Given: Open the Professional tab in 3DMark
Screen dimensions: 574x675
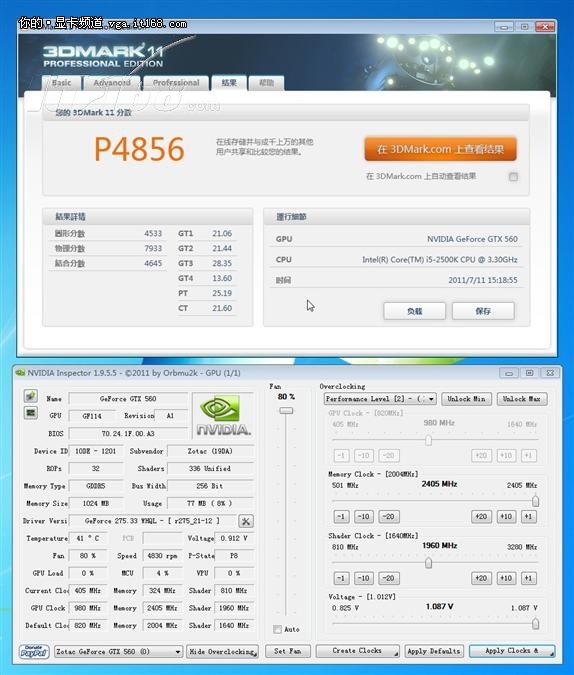Looking at the screenshot, I should pyautogui.click(x=176, y=83).
